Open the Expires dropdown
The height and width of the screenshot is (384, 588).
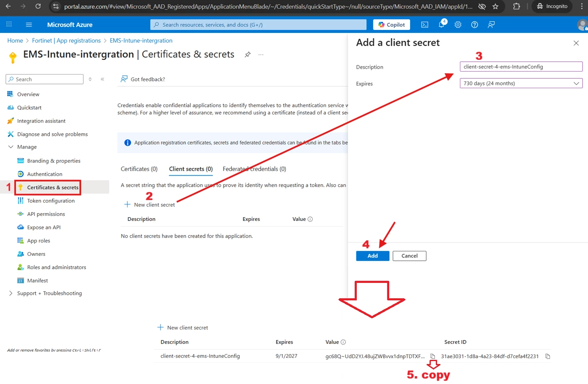coord(521,83)
